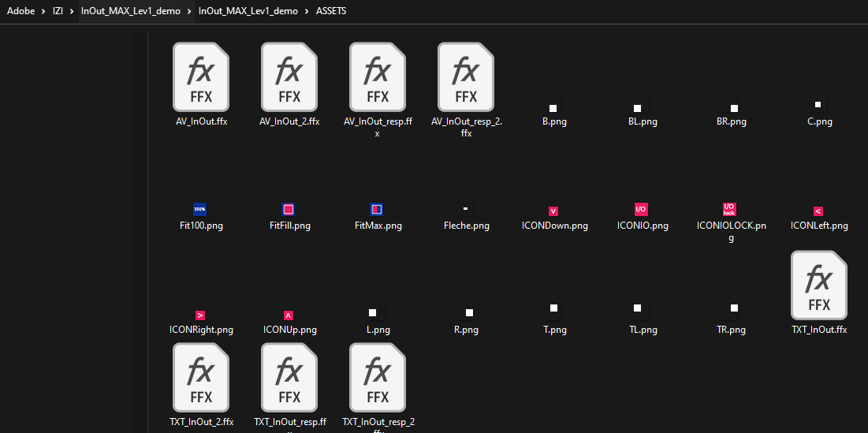Expand chevron before ASSETS in breadcrumb

(x=307, y=11)
